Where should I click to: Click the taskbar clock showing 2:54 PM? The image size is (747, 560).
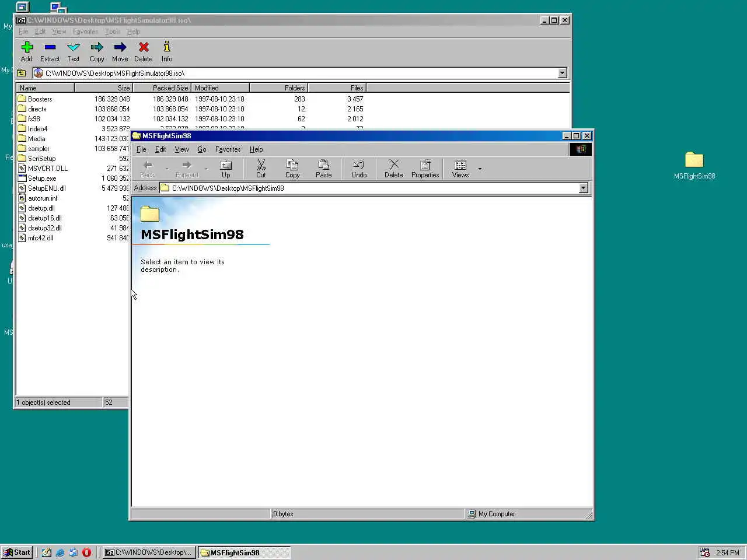point(727,552)
